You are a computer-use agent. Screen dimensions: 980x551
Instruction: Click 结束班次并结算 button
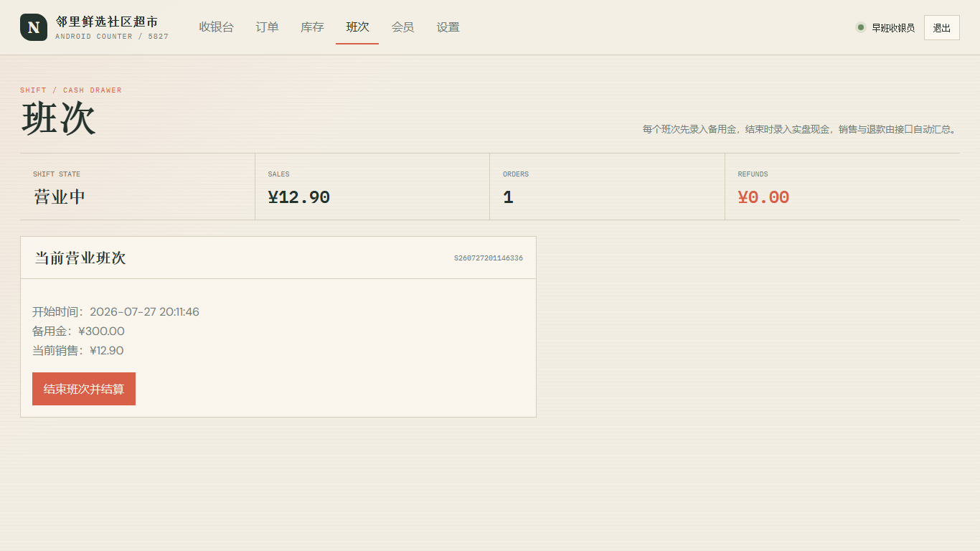(x=84, y=389)
